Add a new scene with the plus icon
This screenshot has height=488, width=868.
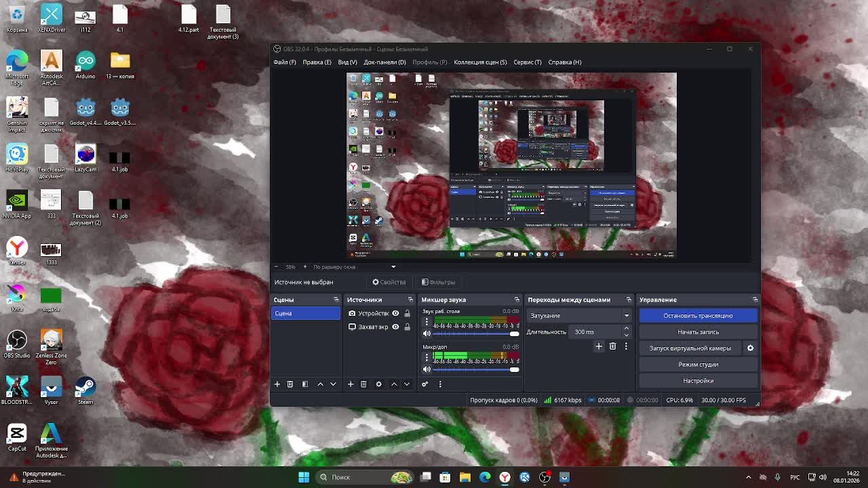(x=277, y=384)
